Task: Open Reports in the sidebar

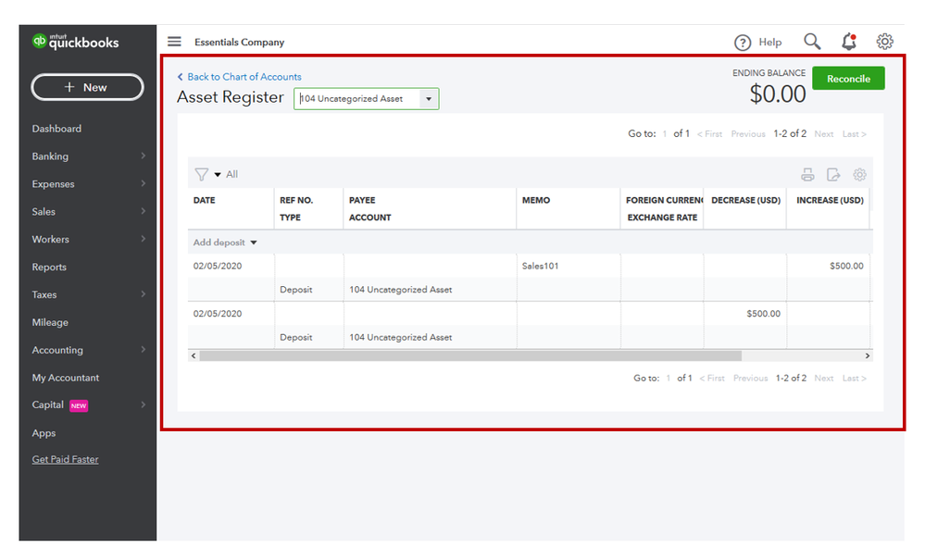Action: click(49, 267)
